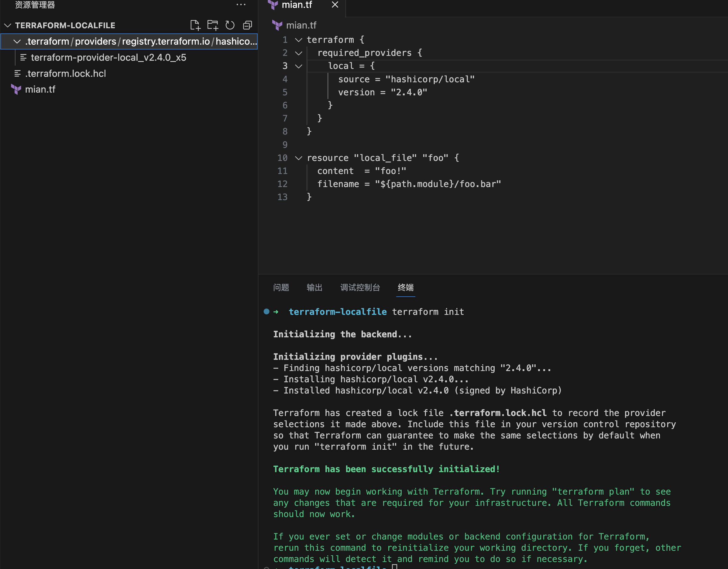Fold the local_file resource block on line 10
This screenshot has width=728, height=569.
(x=299, y=158)
